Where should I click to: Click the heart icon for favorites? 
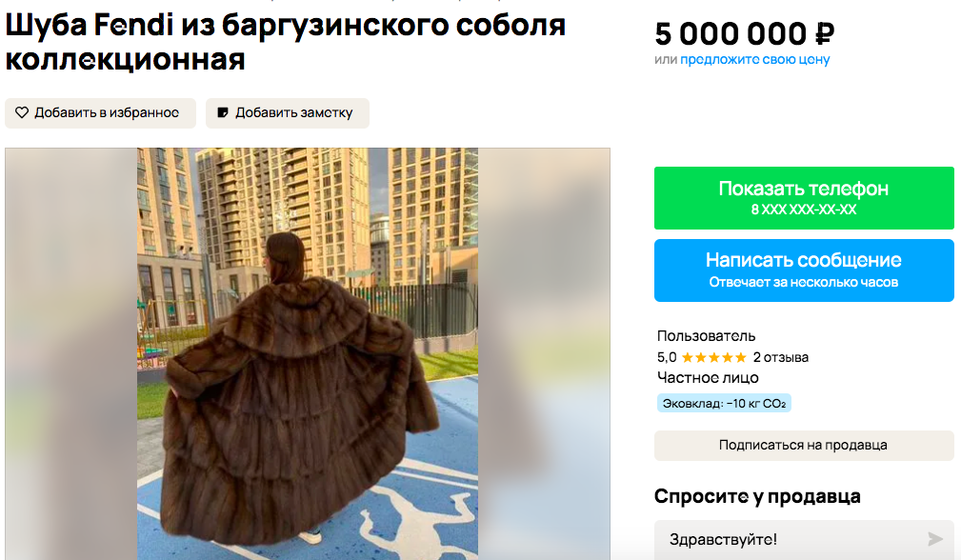22,112
